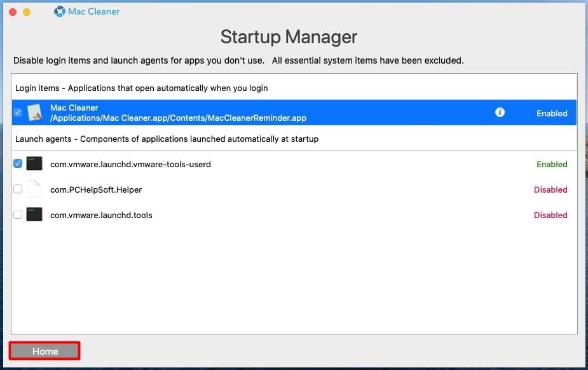Uncheck the Mac Cleaner login item checkbox

click(18, 112)
